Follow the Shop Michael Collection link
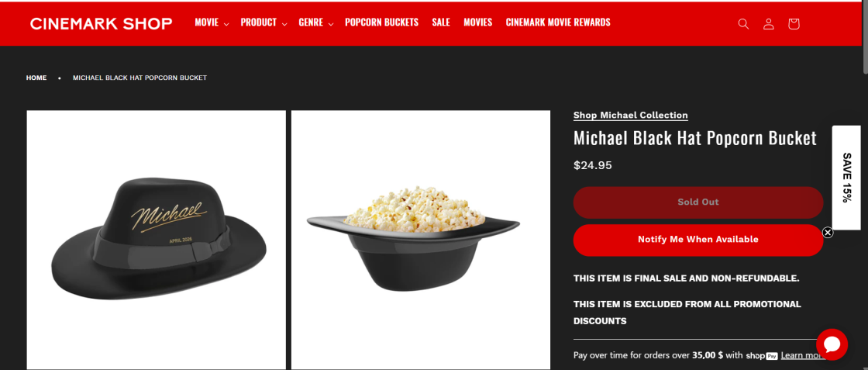 pyautogui.click(x=631, y=116)
